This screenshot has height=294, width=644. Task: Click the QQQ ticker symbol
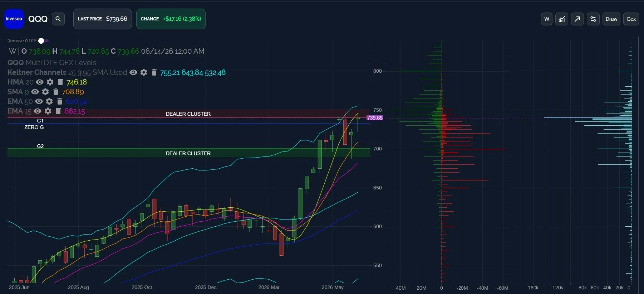coord(38,19)
